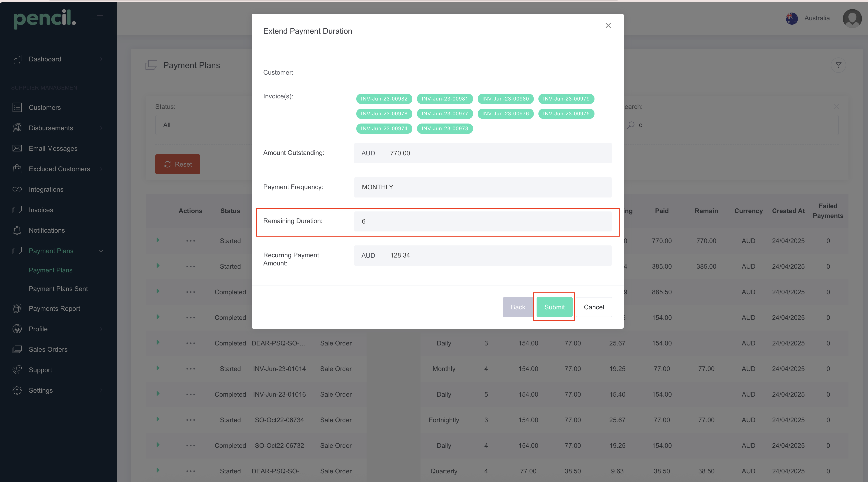Select invoice tag INV-Jun-23-00975
Viewport: 868px width, 482px height.
click(x=566, y=114)
